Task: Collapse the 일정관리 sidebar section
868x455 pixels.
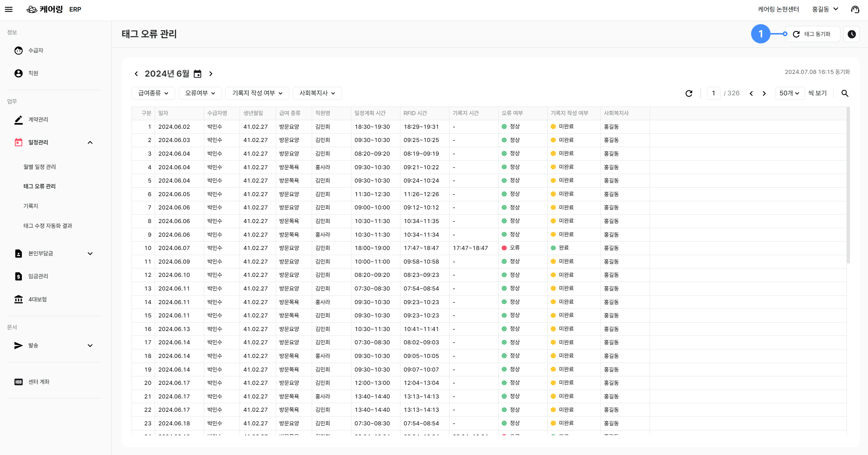Action: (90, 142)
